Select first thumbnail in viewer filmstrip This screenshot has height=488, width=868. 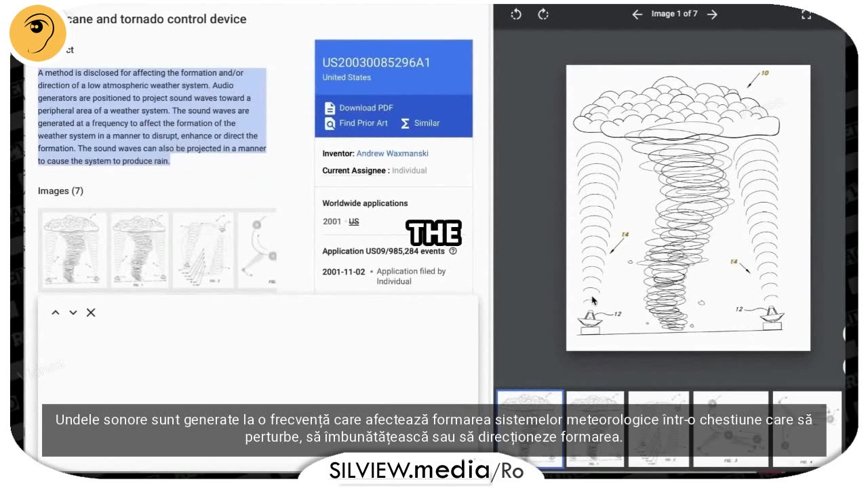coord(530,429)
